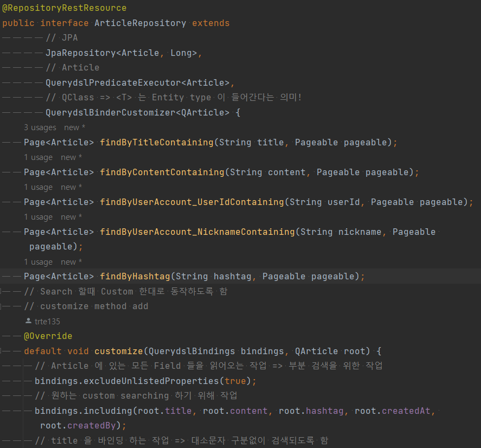Image resolution: width=481 pixels, height=448 pixels.
Task: Click the "userId" parameter name
Action: (x=344, y=202)
